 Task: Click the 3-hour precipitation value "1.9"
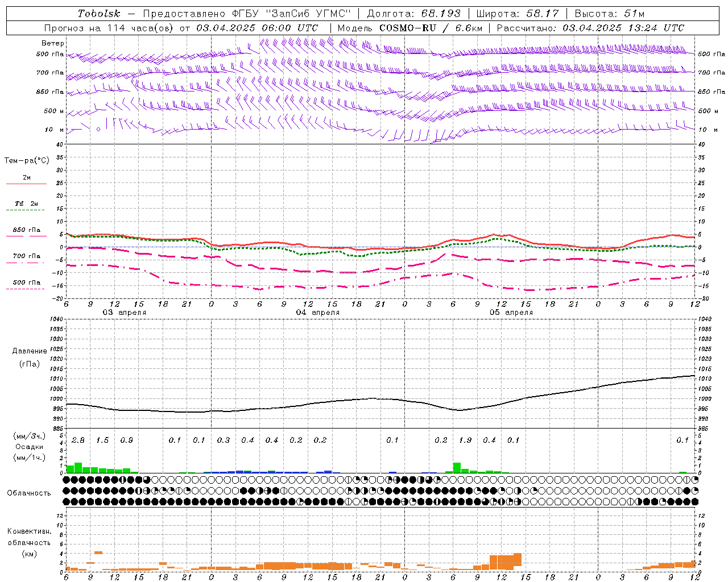coord(465,440)
